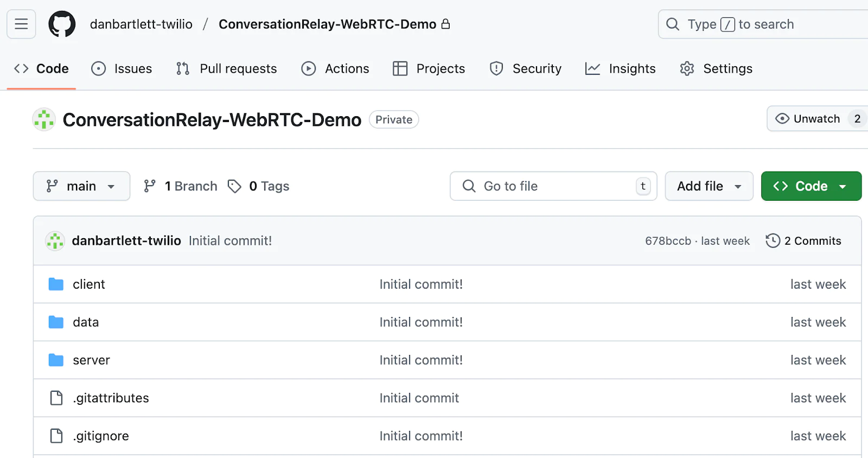Open the Actions tab
The width and height of the screenshot is (868, 458).
pyautogui.click(x=335, y=69)
